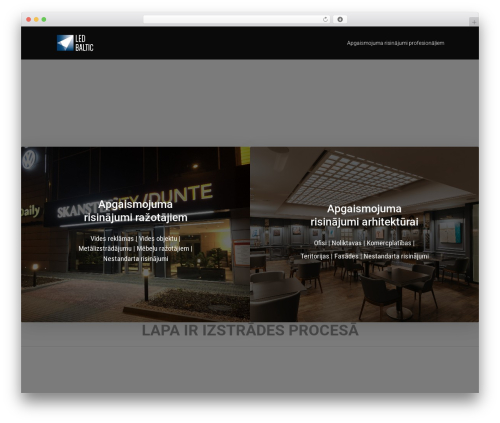Open 'Apgaismojuma risinājumi ražotājiem' heading

[136, 211]
